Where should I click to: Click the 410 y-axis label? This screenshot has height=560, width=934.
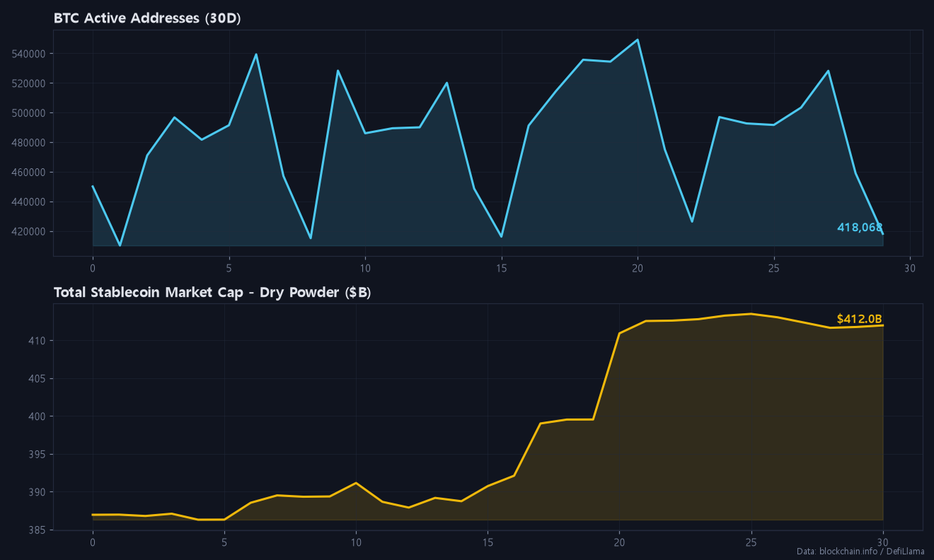tap(38, 341)
